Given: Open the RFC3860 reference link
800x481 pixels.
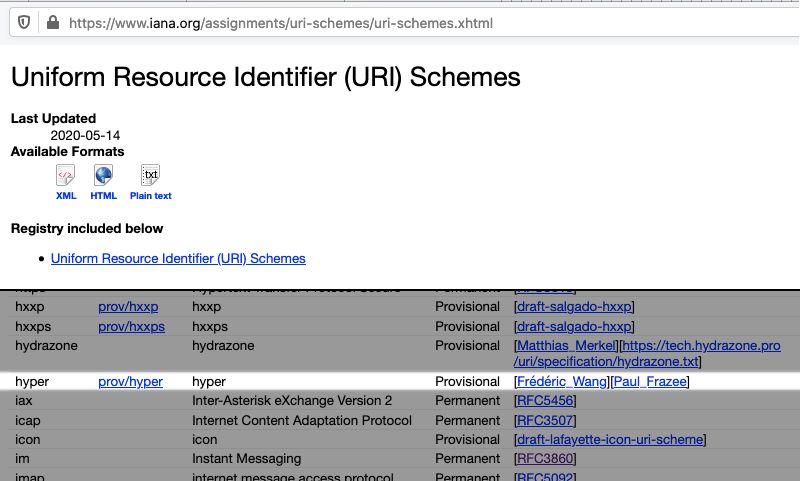Looking at the screenshot, I should coord(546,459).
